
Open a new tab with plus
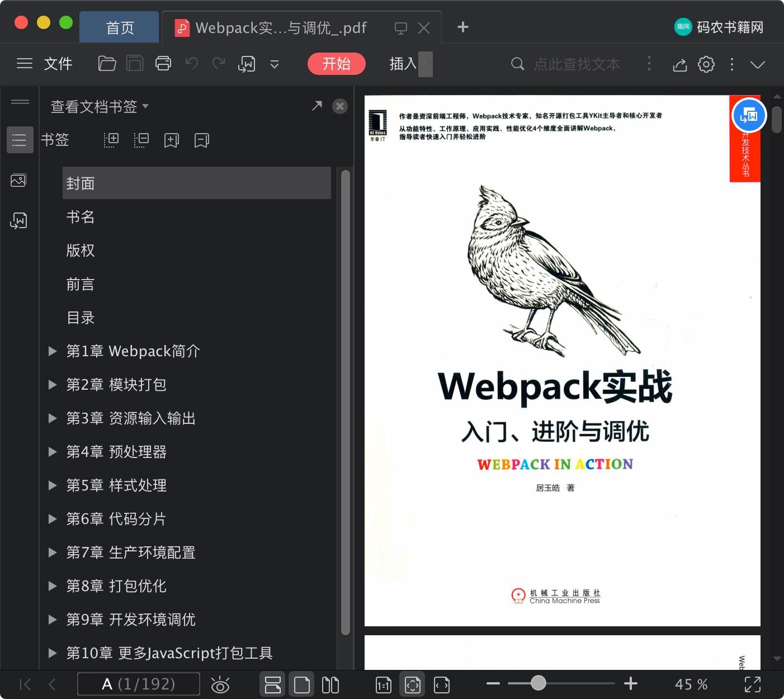click(463, 27)
